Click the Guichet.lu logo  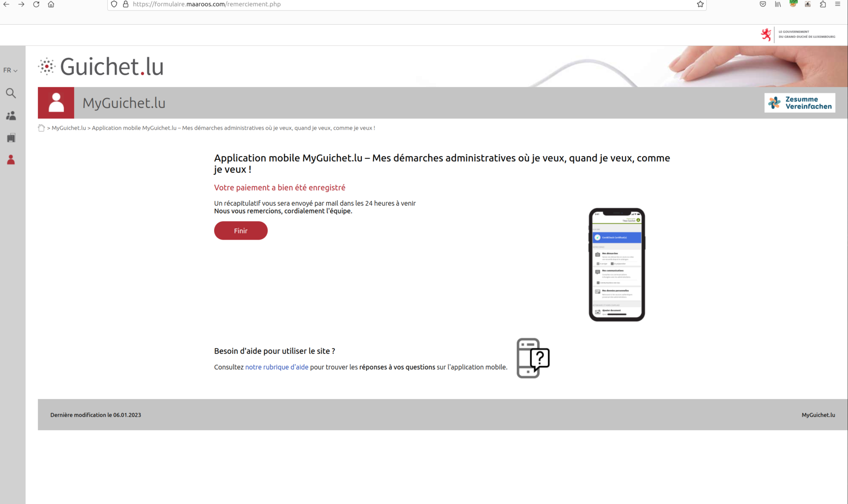101,67
